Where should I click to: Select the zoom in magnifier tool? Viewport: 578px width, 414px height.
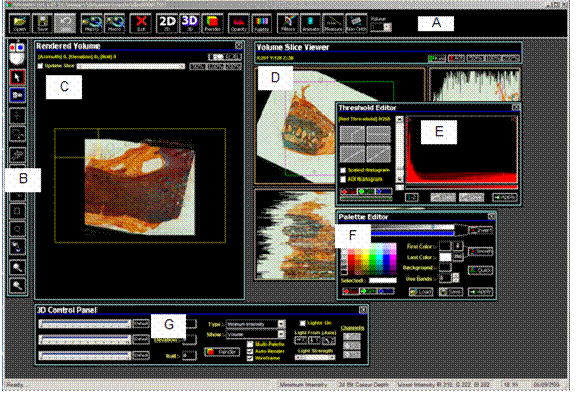coord(17,267)
